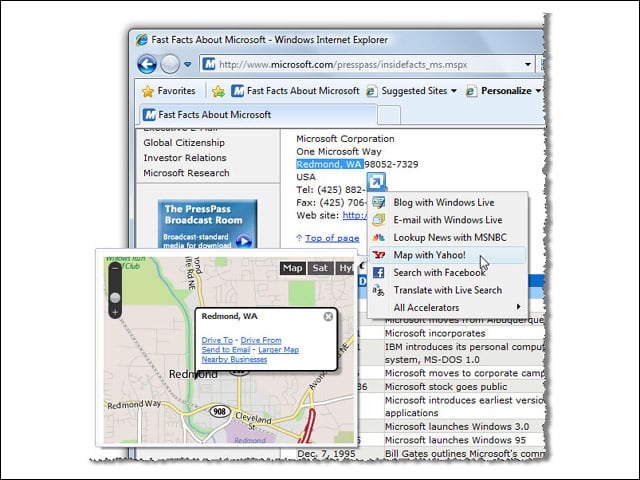This screenshot has width=640, height=480.
Task: Click the blue Accelerator arrow icon
Action: (x=376, y=181)
